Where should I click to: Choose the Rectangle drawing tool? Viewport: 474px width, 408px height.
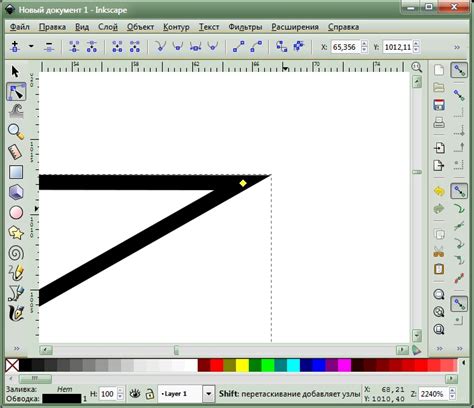pos(16,172)
